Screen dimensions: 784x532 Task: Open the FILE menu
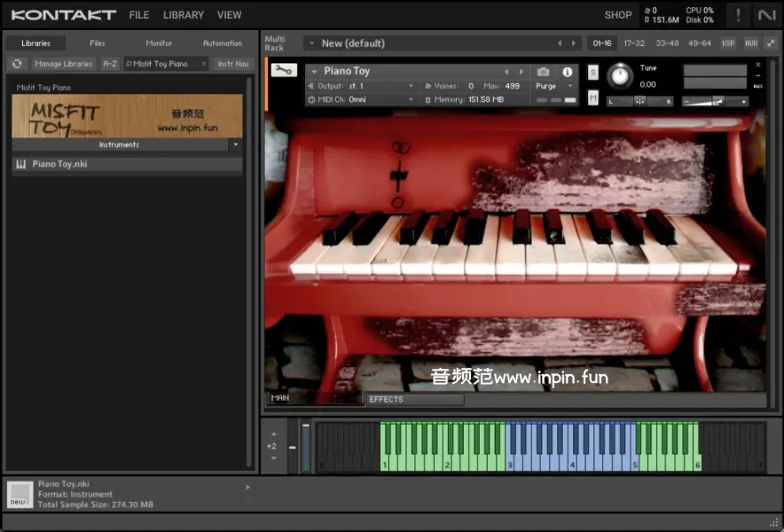coord(139,15)
